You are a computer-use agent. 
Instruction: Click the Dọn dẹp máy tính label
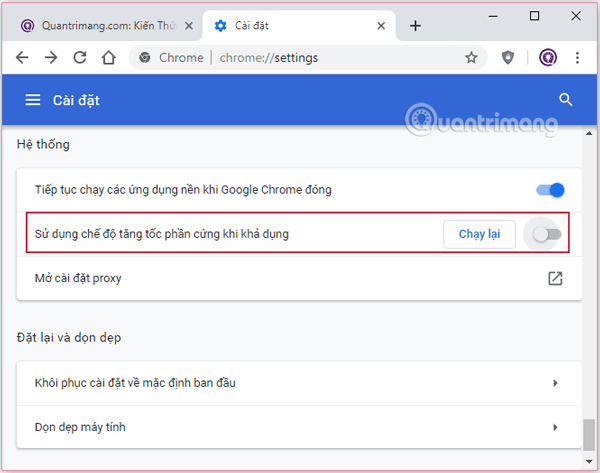click(x=80, y=427)
